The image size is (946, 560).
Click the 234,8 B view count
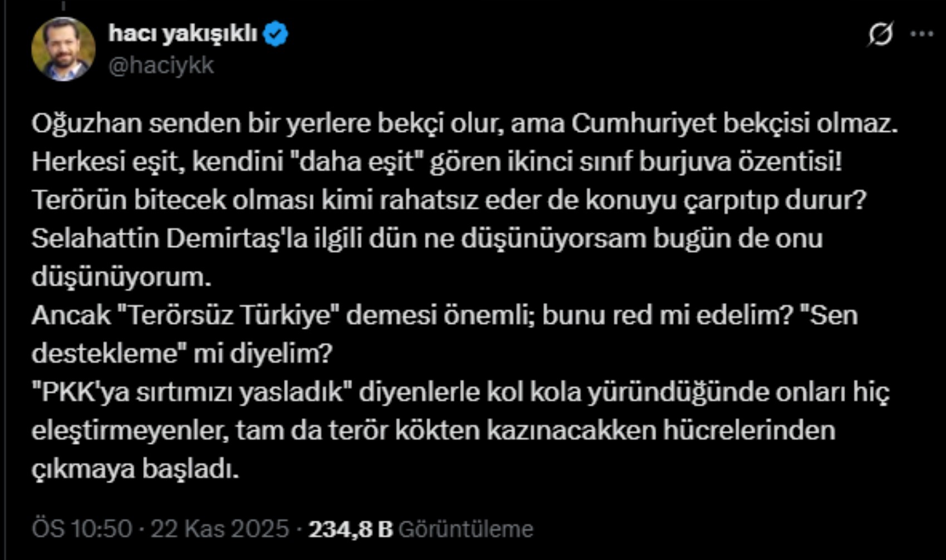(x=351, y=529)
